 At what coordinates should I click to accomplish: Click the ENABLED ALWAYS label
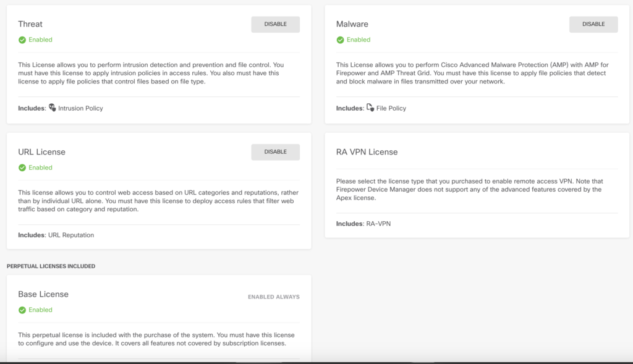coord(273,297)
